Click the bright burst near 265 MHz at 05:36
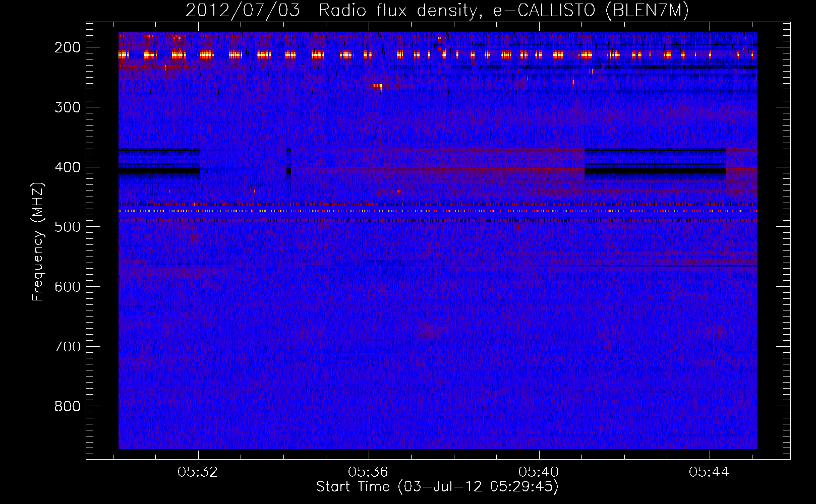The height and width of the screenshot is (504, 816). (378, 86)
